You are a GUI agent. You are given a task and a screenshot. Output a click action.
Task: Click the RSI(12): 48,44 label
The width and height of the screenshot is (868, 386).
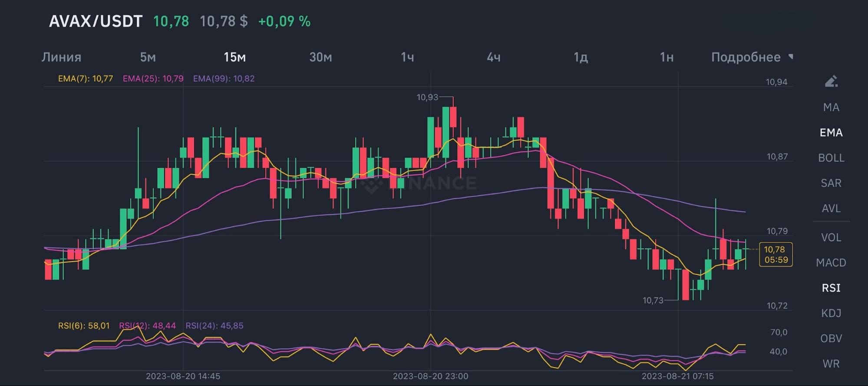pyautogui.click(x=147, y=326)
